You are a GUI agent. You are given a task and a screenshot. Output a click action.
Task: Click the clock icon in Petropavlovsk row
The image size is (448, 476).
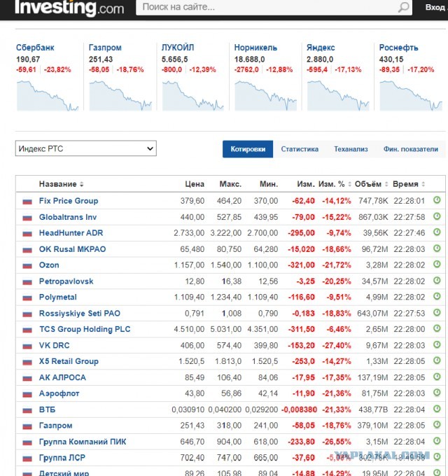(437, 280)
